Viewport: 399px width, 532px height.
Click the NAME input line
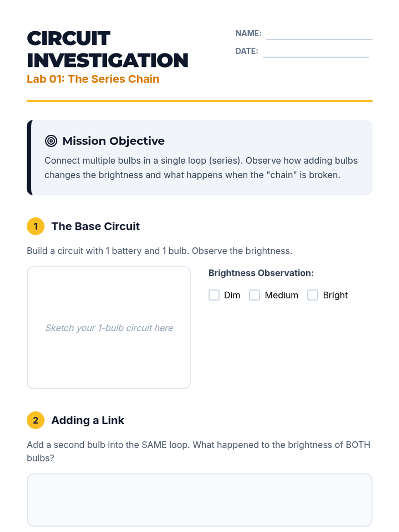pos(319,35)
